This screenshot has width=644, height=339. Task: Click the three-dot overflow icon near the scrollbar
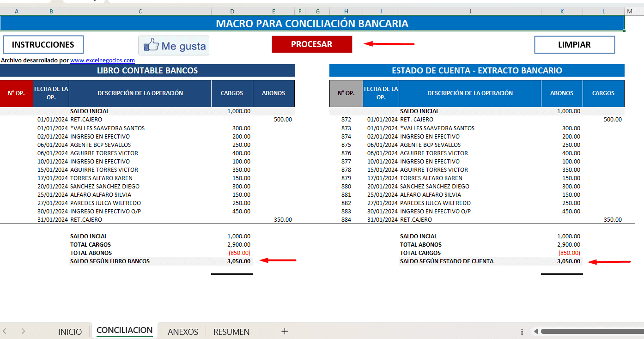522,331
